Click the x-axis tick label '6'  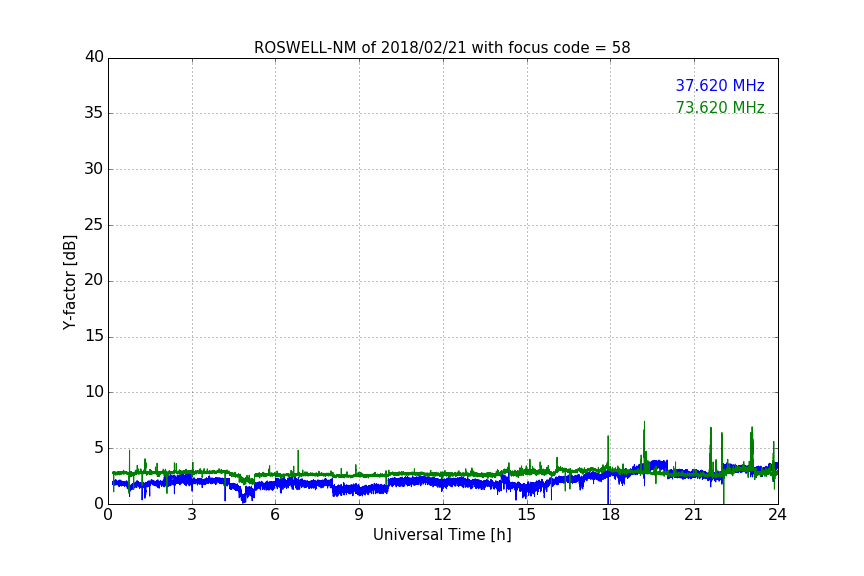click(276, 515)
